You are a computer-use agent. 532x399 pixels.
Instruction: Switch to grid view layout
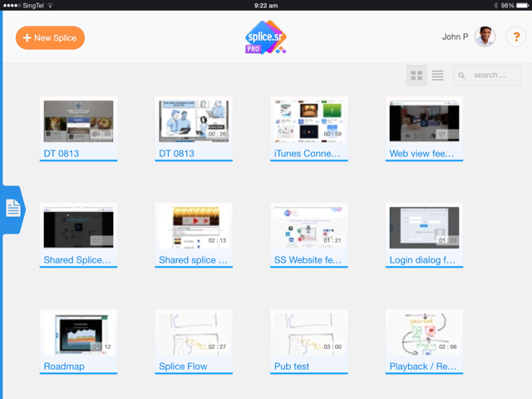point(417,76)
